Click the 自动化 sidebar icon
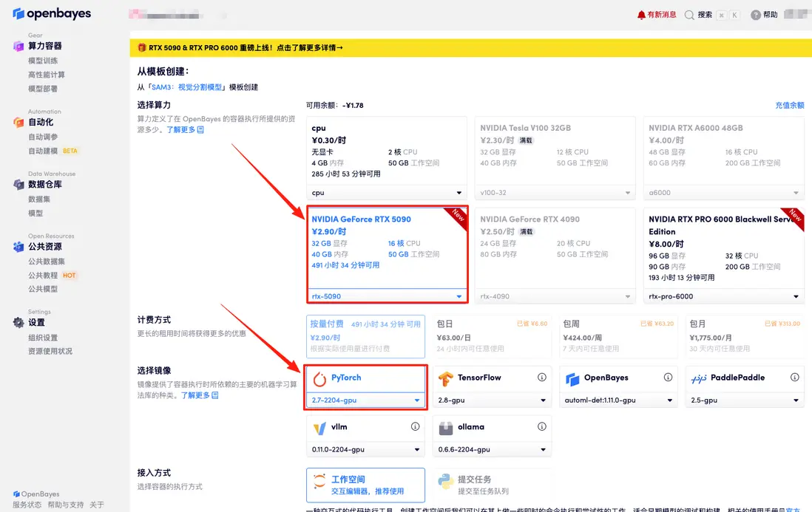This screenshot has width=812, height=512. (x=18, y=122)
